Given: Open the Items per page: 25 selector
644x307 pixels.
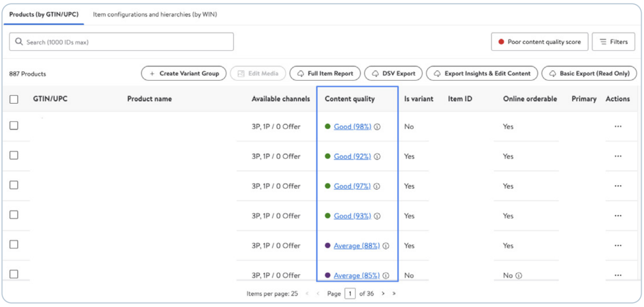Looking at the screenshot, I should 272,294.
